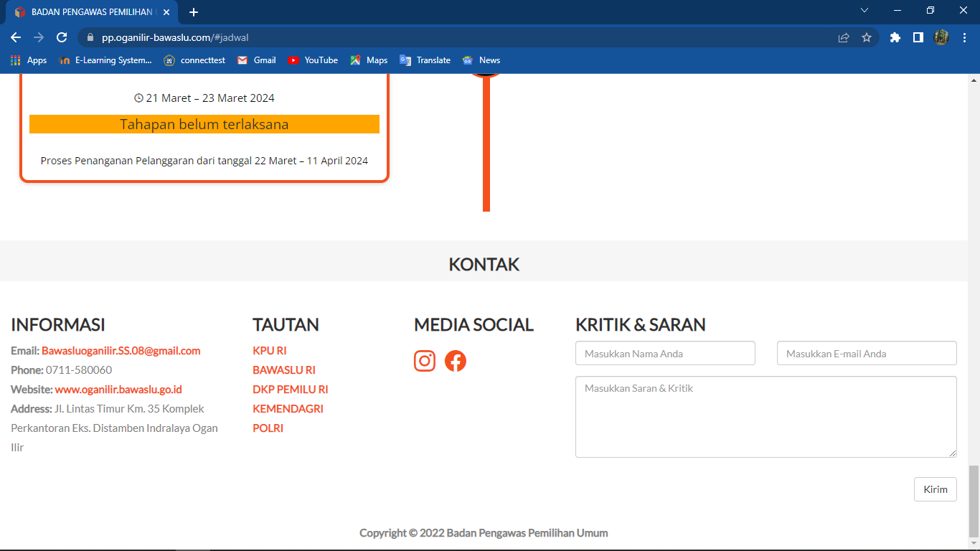Open Chrome's three-dot menu
The image size is (980, 551).
[x=964, y=37]
